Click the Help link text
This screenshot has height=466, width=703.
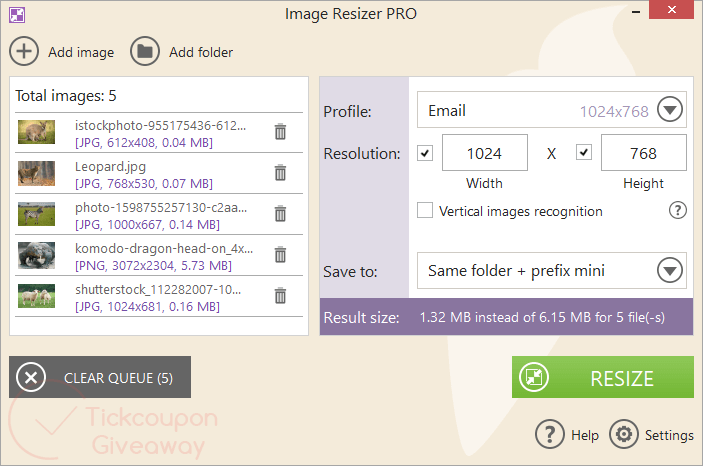(585, 435)
